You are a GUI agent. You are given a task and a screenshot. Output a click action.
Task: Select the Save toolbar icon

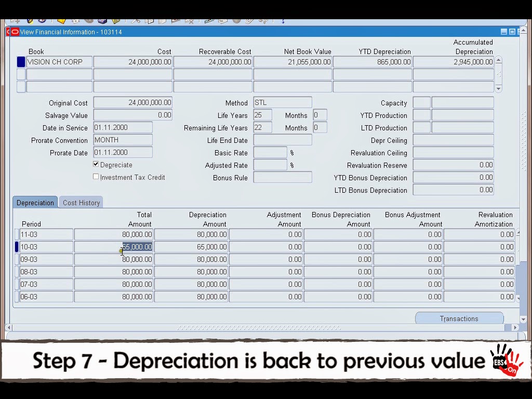point(62,21)
